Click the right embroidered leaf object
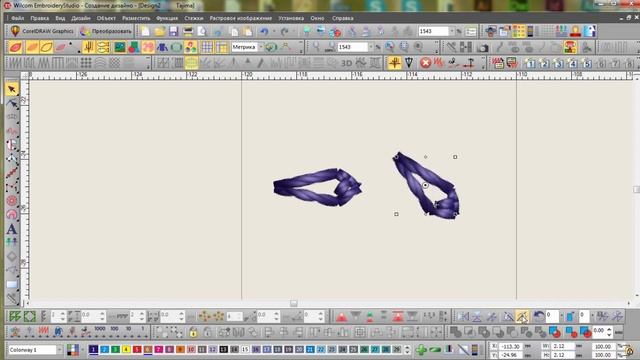 pyautogui.click(x=427, y=186)
